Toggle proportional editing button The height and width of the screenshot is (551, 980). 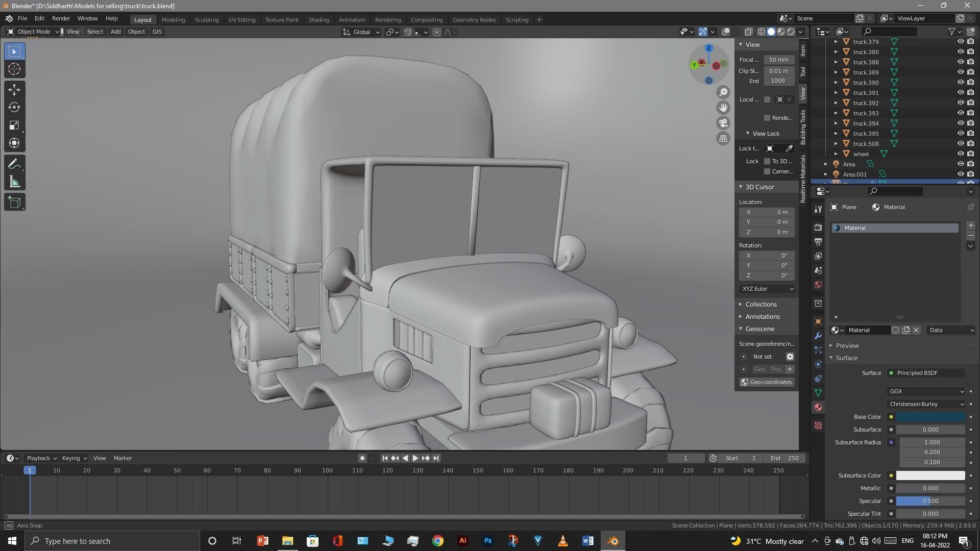point(436,32)
